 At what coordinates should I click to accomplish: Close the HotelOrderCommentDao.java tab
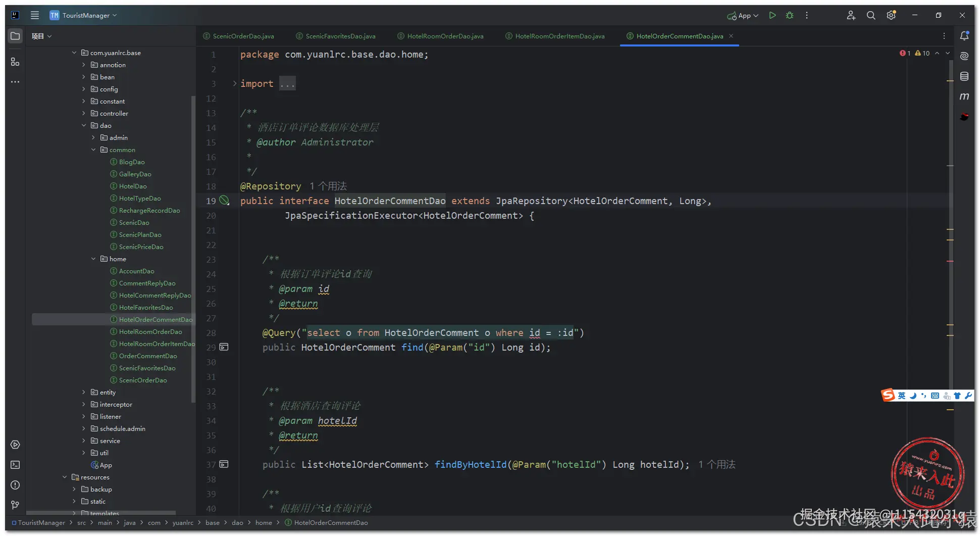click(731, 36)
